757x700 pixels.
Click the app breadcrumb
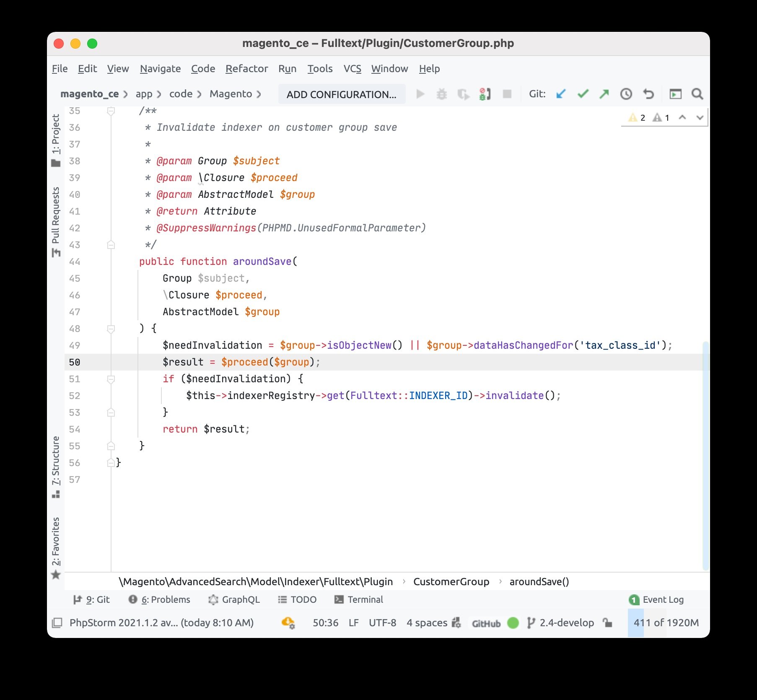coord(144,94)
